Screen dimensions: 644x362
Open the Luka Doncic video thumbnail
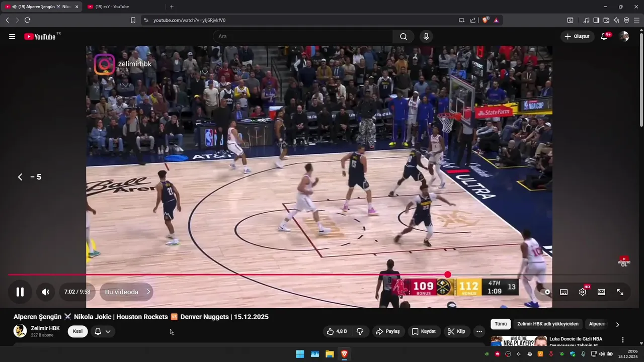(x=519, y=341)
